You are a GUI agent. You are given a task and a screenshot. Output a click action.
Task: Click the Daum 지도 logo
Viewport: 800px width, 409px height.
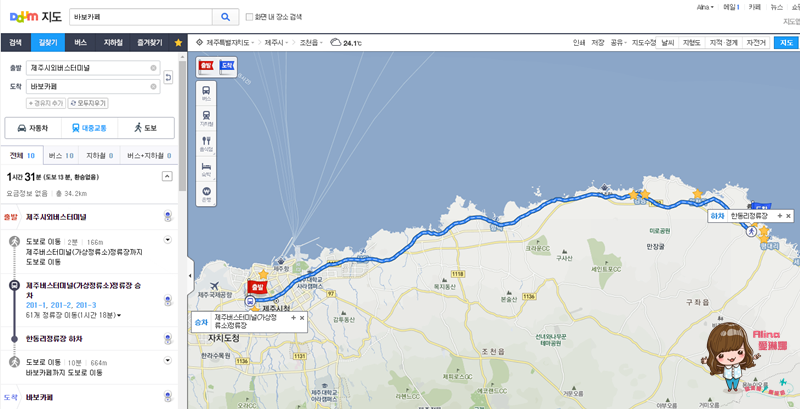coord(35,17)
